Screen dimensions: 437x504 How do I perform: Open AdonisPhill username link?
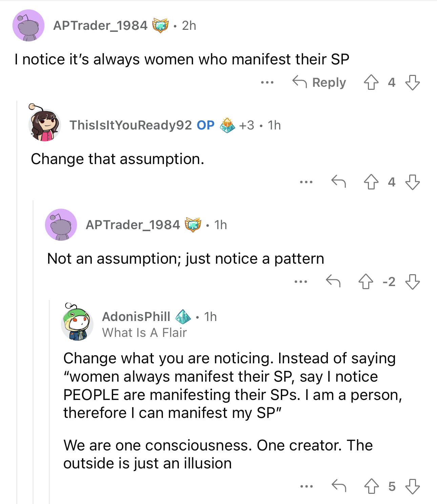(136, 317)
